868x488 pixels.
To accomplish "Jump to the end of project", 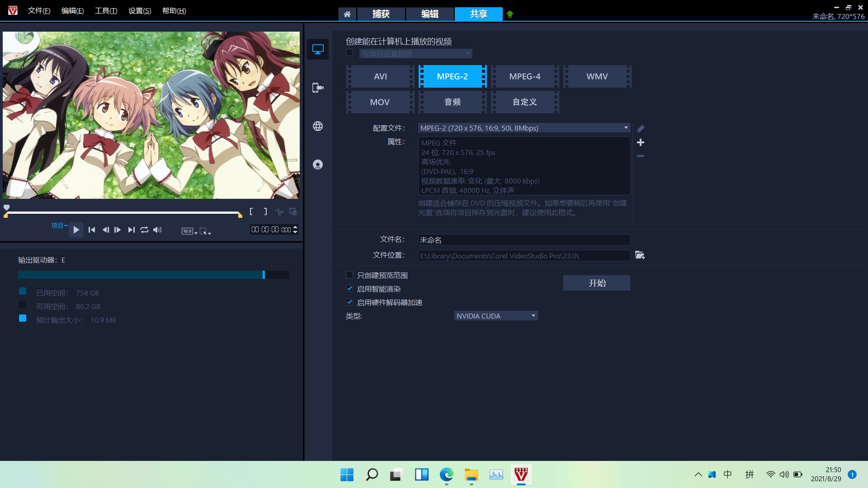I will click(131, 230).
